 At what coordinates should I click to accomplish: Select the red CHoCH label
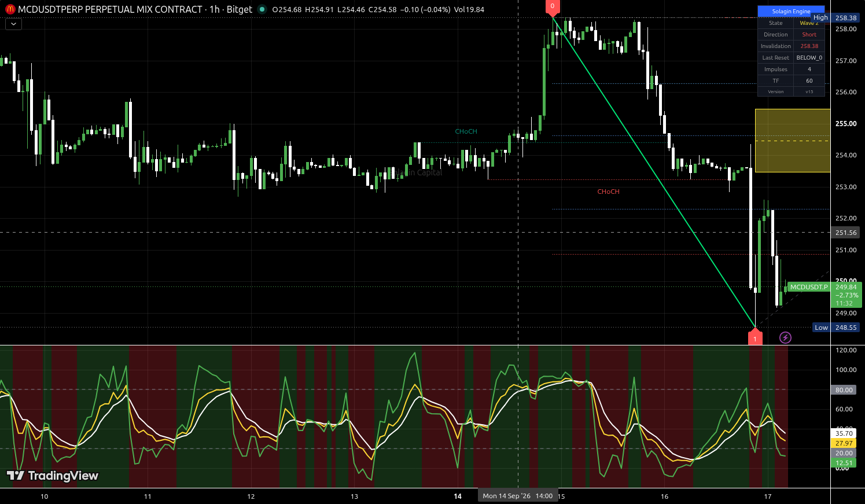pos(608,192)
